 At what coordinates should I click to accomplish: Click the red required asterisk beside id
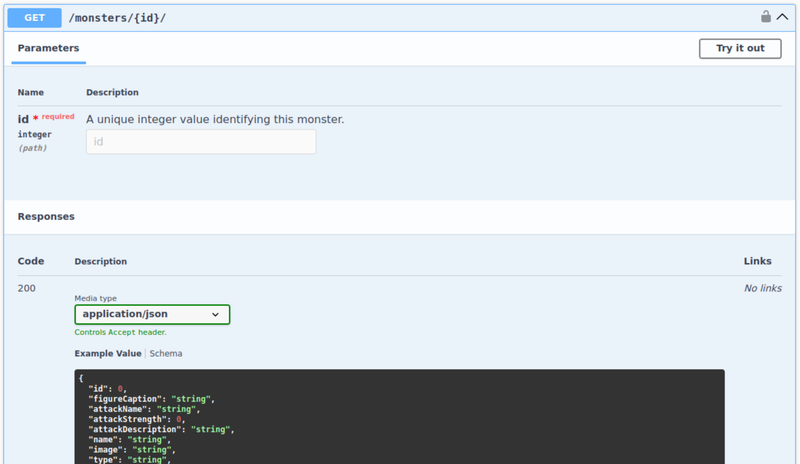36,118
